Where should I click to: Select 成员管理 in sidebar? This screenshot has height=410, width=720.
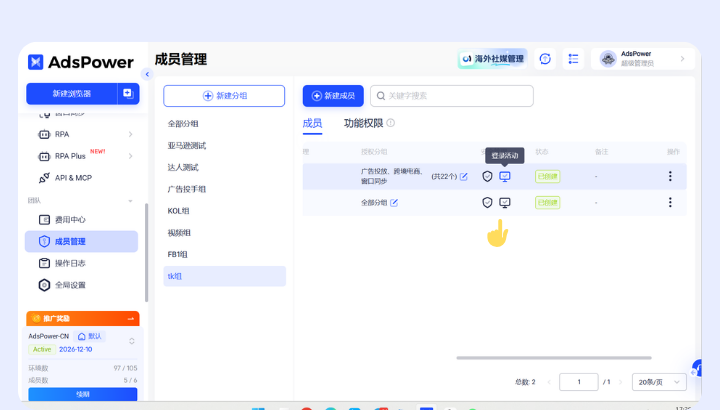click(x=82, y=242)
